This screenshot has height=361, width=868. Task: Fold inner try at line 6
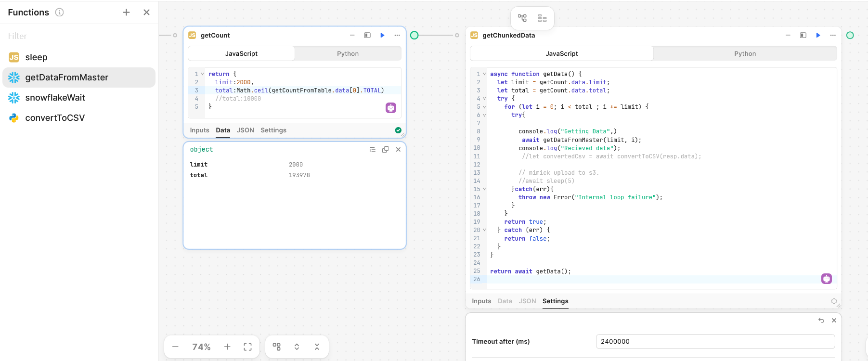[484, 115]
